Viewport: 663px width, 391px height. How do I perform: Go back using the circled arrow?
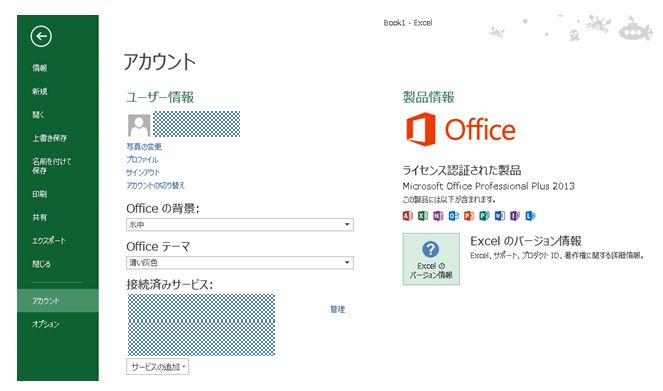point(41,36)
